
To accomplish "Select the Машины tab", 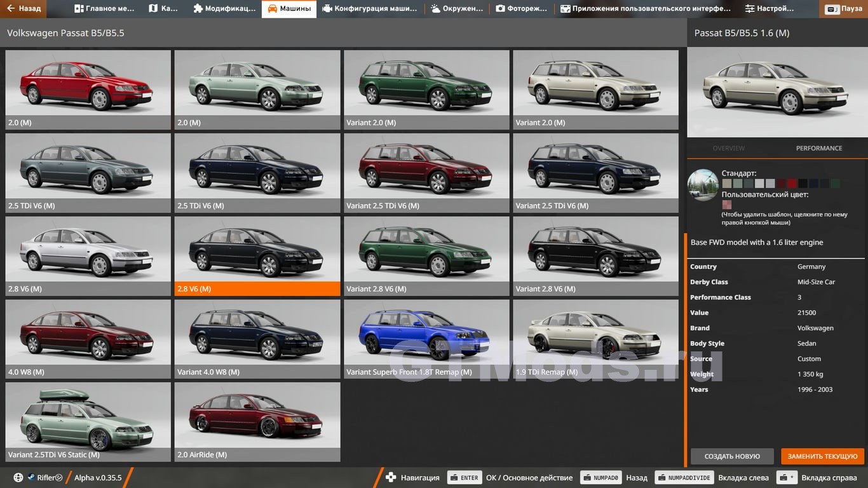I will point(289,9).
